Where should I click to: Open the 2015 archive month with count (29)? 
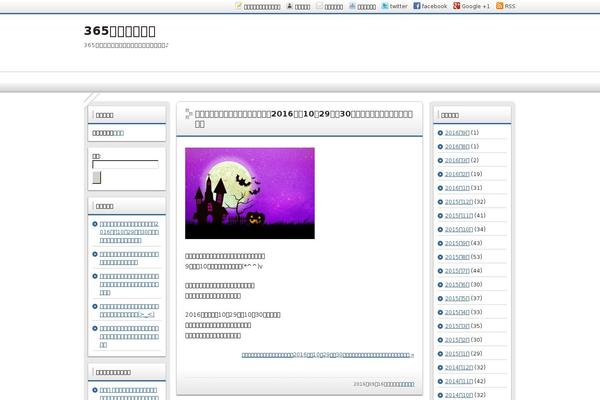click(x=457, y=354)
